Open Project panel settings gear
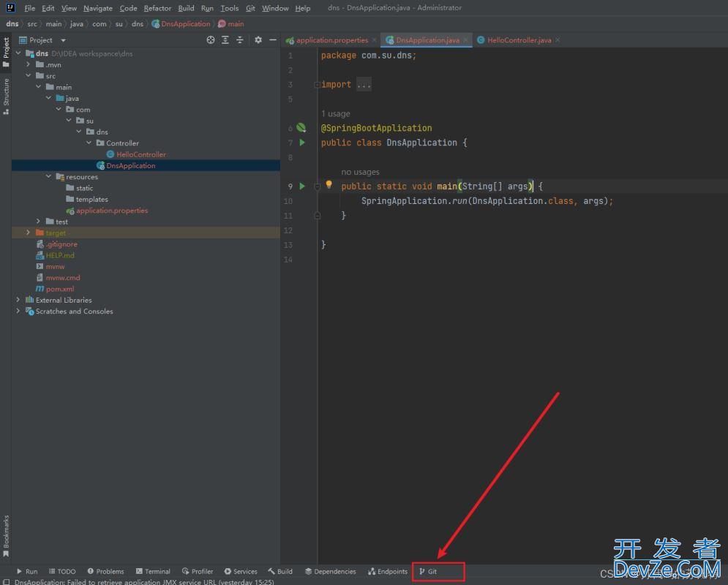The width and height of the screenshot is (728, 585). point(258,40)
